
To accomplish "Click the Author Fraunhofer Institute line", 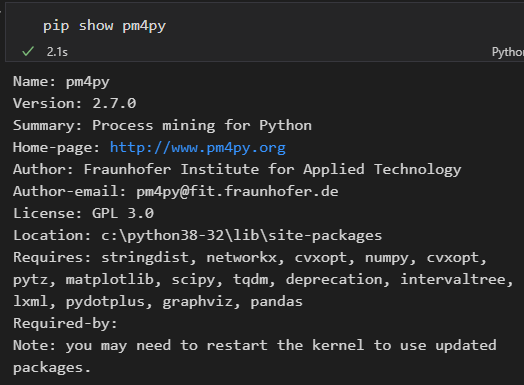I will (x=237, y=169).
